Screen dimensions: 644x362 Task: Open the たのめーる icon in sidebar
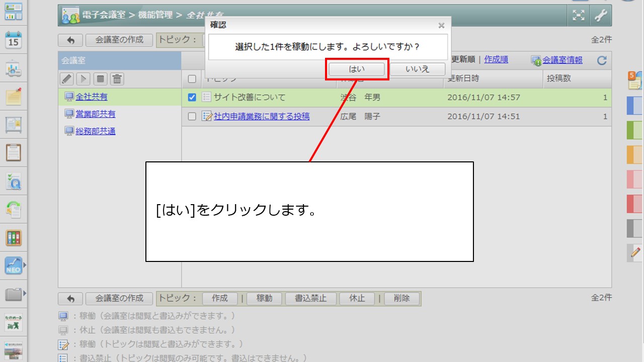pos(14,322)
